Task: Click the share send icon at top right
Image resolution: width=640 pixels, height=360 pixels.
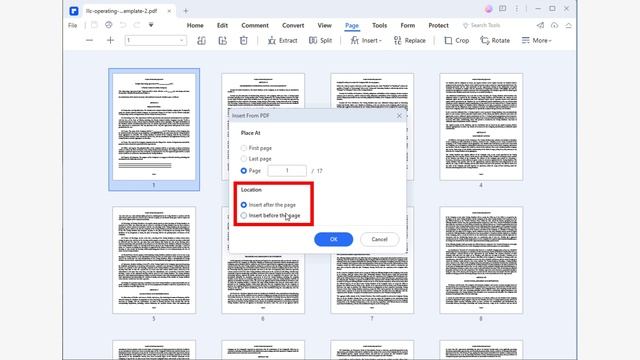Action: [x=540, y=25]
